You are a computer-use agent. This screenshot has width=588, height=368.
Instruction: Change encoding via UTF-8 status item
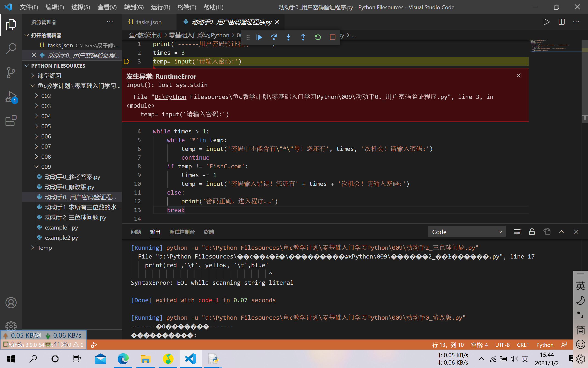tap(502, 345)
